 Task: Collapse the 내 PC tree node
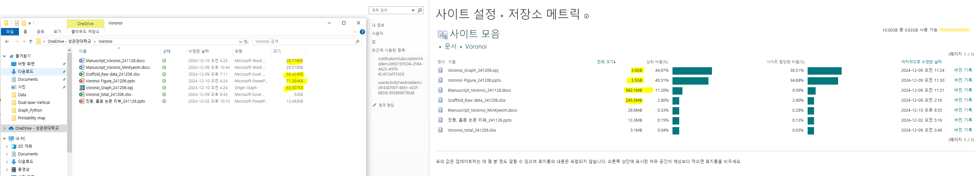pos(4,139)
